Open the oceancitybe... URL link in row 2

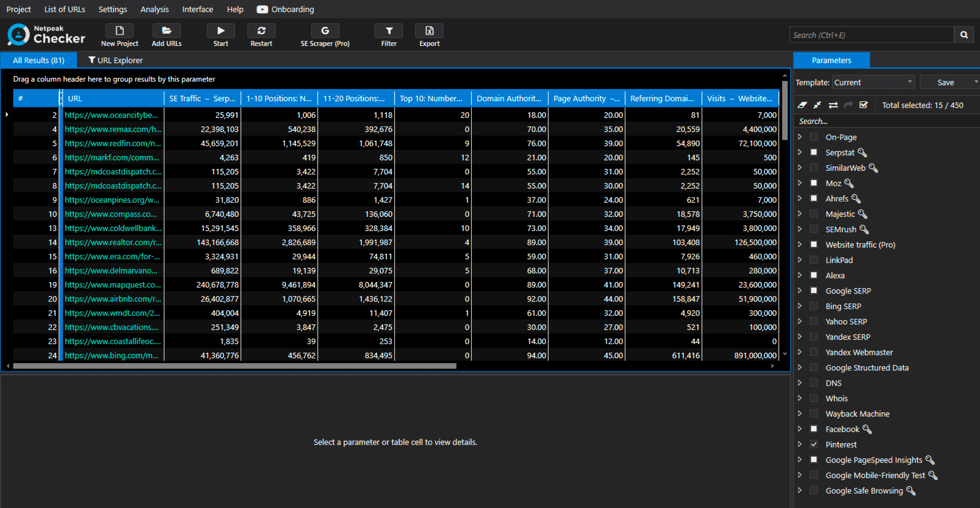point(111,115)
